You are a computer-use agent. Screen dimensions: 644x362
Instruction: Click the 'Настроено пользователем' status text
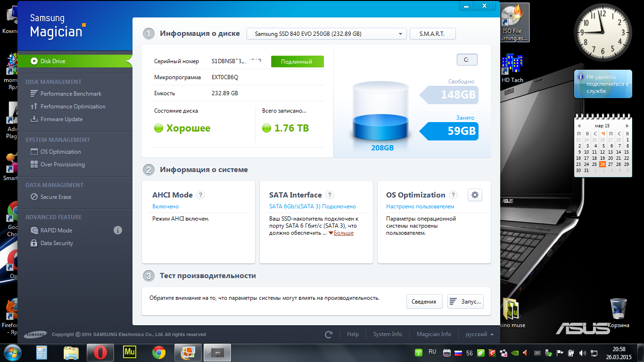coord(420,206)
